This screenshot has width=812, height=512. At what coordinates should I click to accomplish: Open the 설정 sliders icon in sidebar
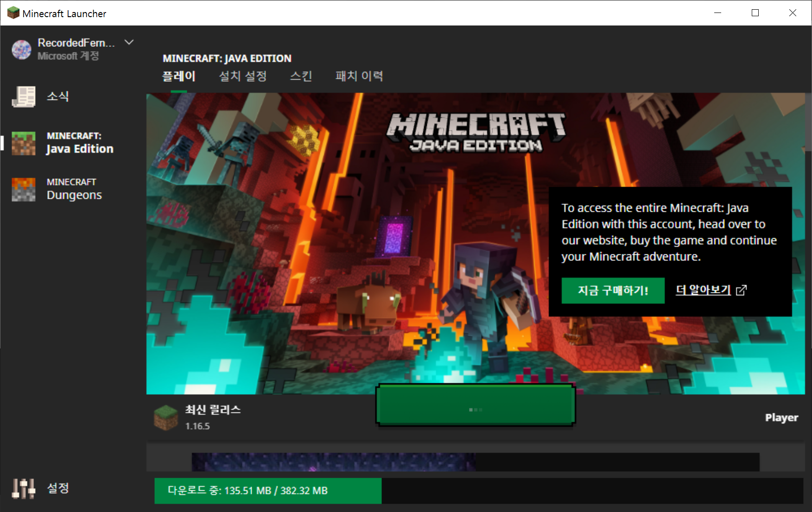[x=24, y=488]
